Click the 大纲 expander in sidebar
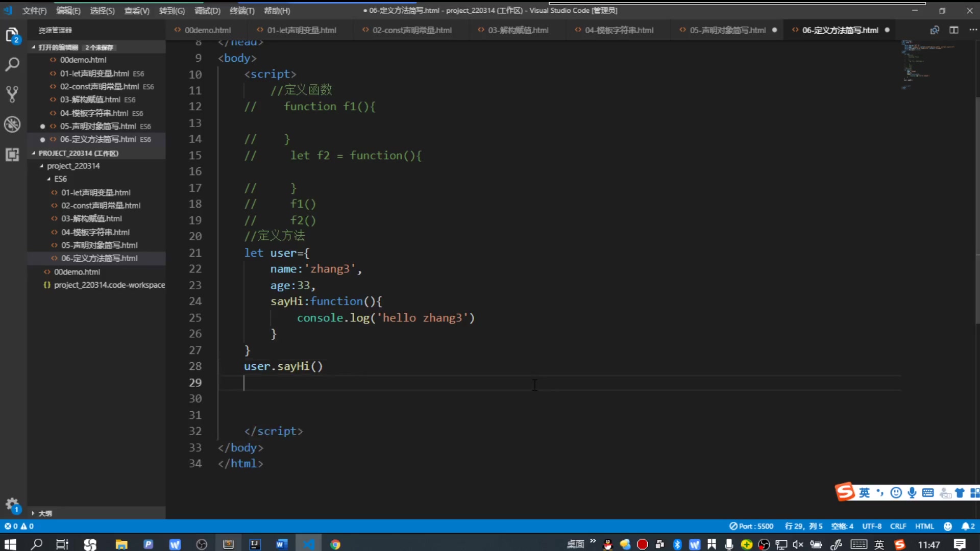 [32, 513]
